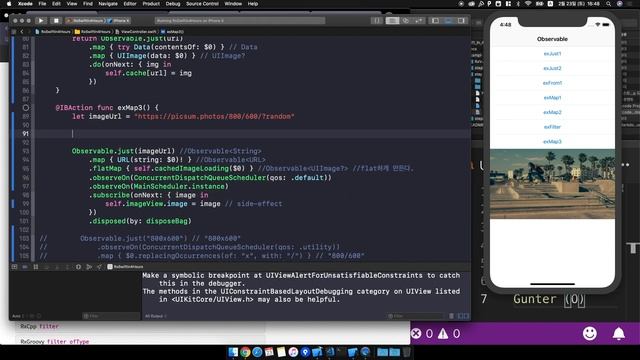Open the Source Control menu
This screenshot has height=360, width=640.
click(x=202, y=4)
